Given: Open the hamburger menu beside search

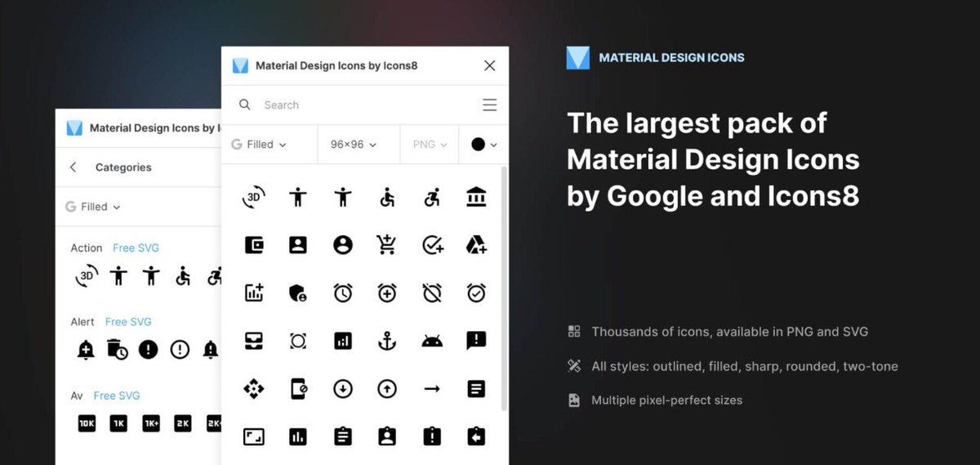Looking at the screenshot, I should click(490, 105).
